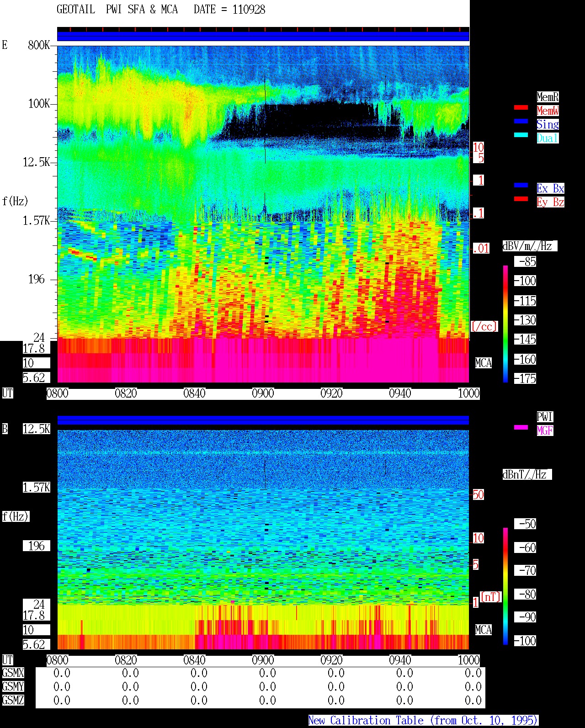Click the New Calibration Table link
Image resolution: width=585 pixels, height=728 pixels.
423,721
